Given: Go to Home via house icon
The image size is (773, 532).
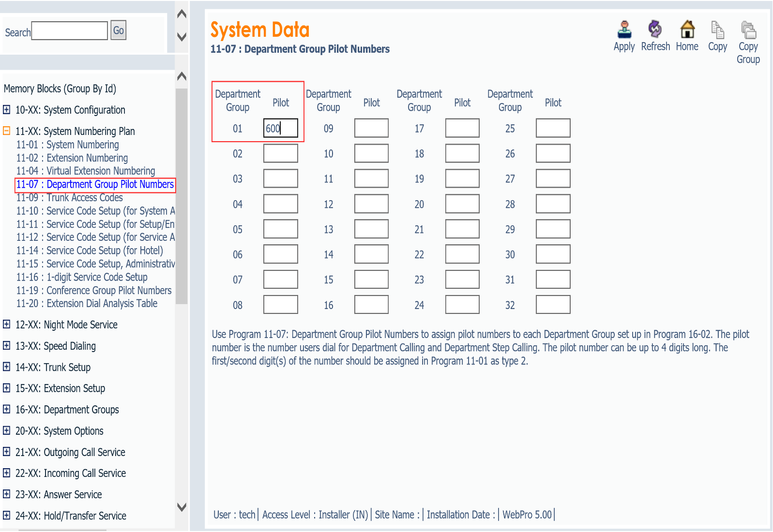Looking at the screenshot, I should pyautogui.click(x=687, y=30).
